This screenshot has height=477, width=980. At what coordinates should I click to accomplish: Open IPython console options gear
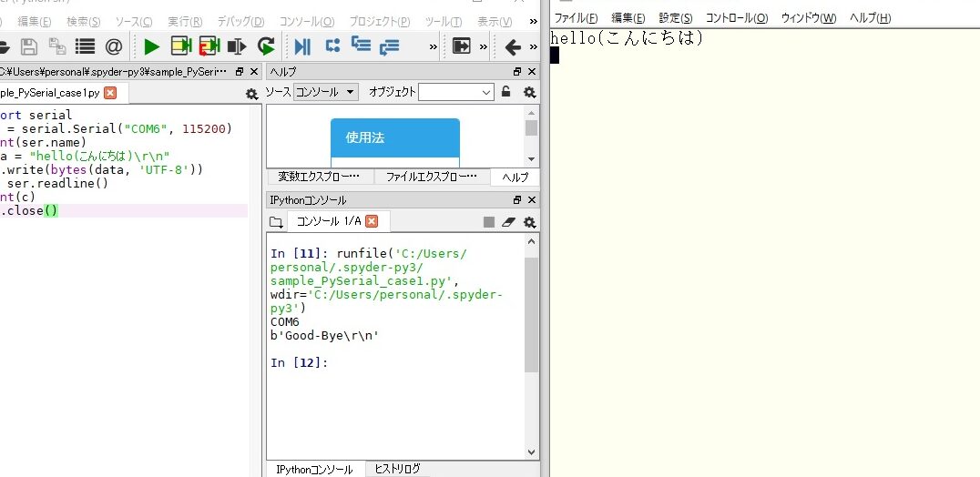pos(529,222)
